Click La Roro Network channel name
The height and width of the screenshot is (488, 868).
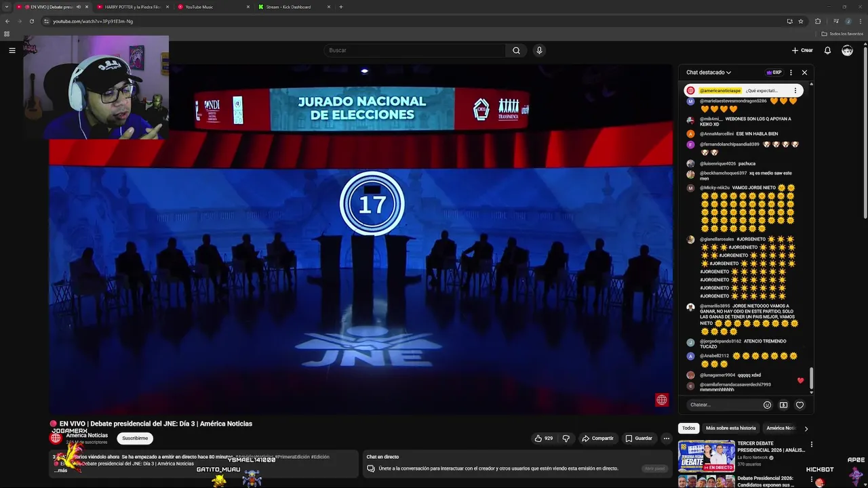(753, 457)
